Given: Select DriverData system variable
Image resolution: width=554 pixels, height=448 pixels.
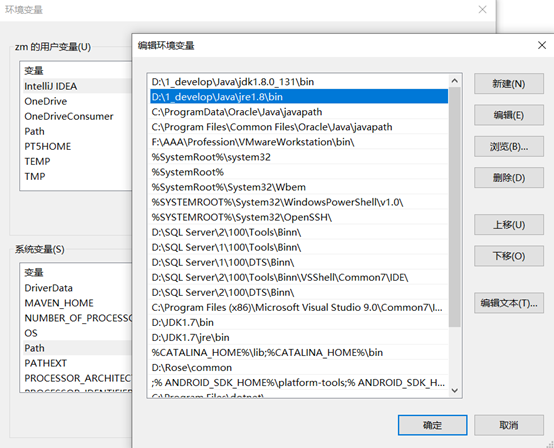Looking at the screenshot, I should click(x=76, y=288).
